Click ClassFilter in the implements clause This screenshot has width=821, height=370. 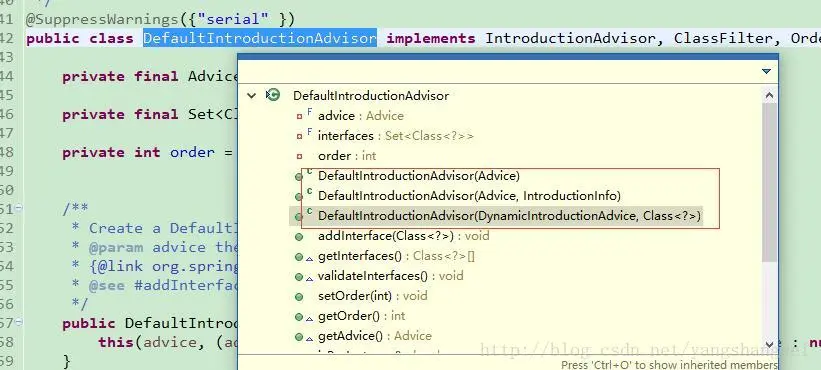click(723, 38)
